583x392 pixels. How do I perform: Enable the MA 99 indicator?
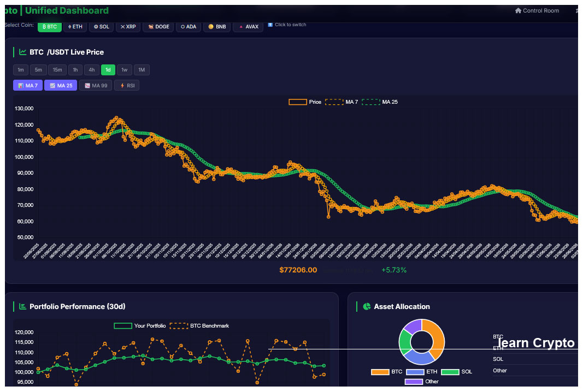[x=96, y=86]
